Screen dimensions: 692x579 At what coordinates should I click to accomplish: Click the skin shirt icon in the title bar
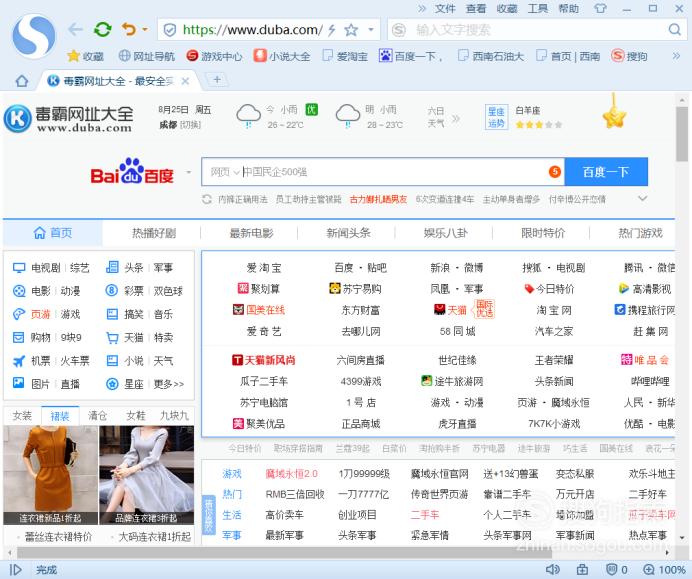tap(601, 8)
